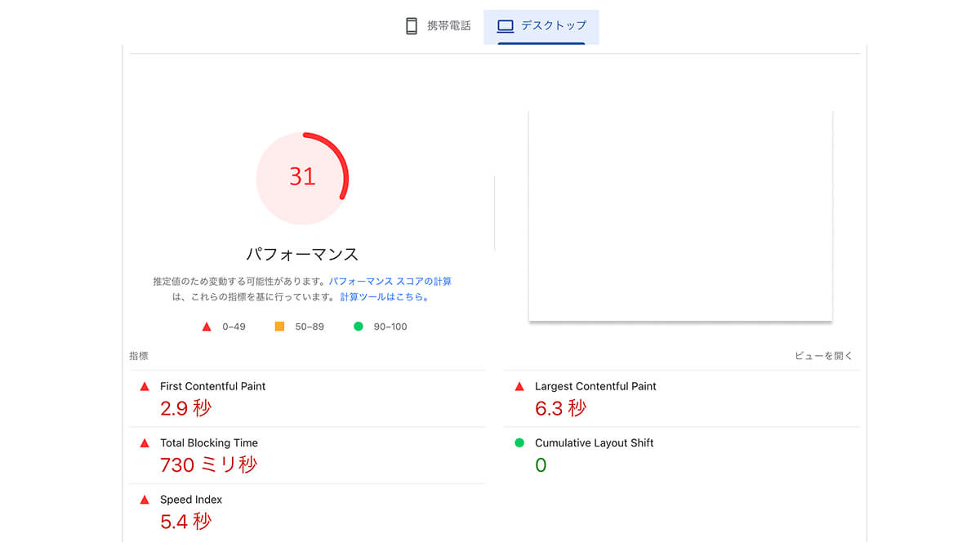Screen dimensions: 980x551
Task: Click the mobile phone icon
Action: pyautogui.click(x=412, y=26)
